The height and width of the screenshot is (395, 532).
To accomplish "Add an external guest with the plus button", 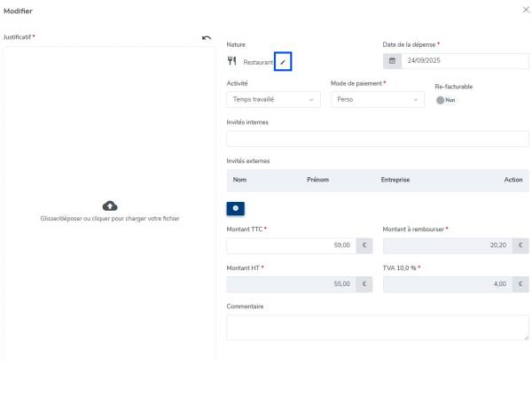I will (x=236, y=208).
